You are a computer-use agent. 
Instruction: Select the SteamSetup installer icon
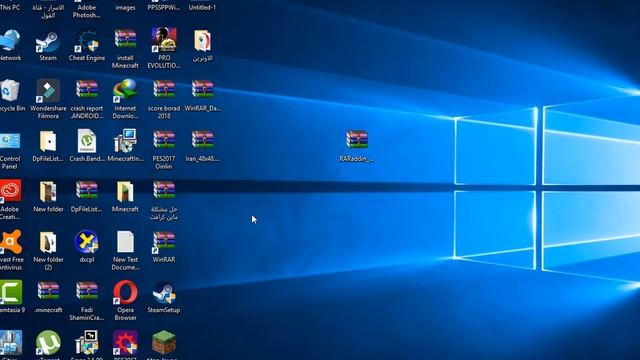pos(164,292)
